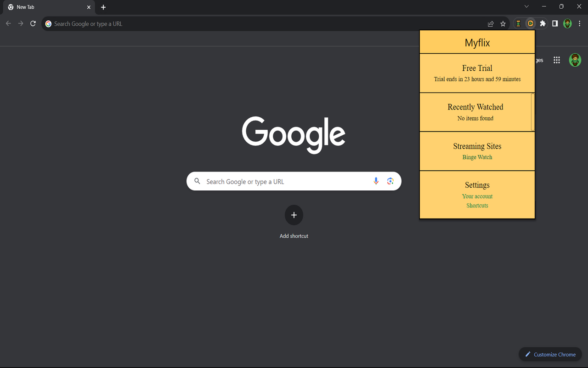The height and width of the screenshot is (368, 588).
Task: Open Your account settings link
Action: (x=477, y=196)
